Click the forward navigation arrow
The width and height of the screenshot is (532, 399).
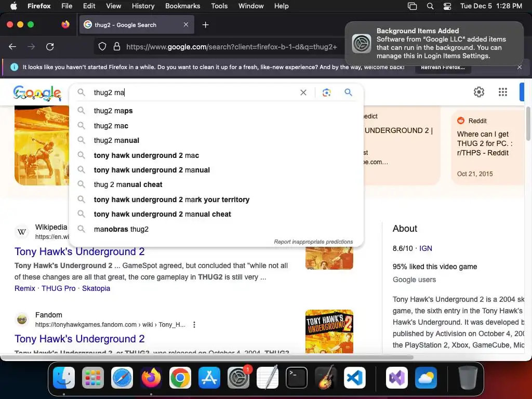click(31, 46)
